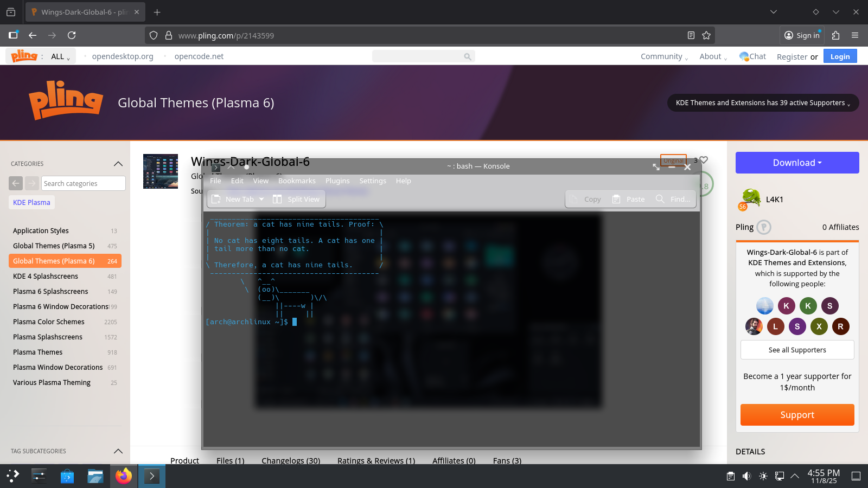The width and height of the screenshot is (868, 488).
Task: Go back in the categories sidebar
Action: coord(16,183)
